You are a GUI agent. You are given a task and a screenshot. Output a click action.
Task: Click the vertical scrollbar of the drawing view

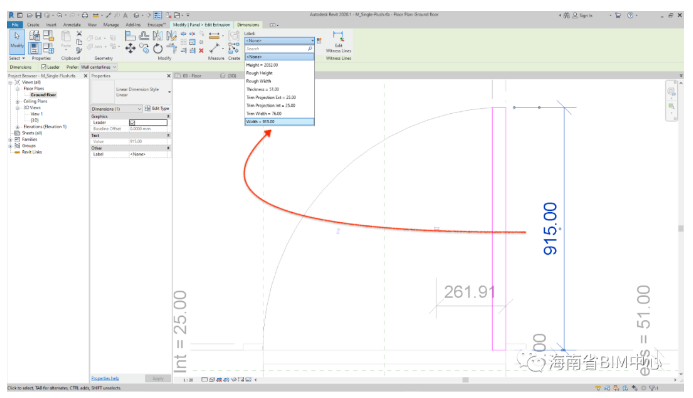(681, 227)
